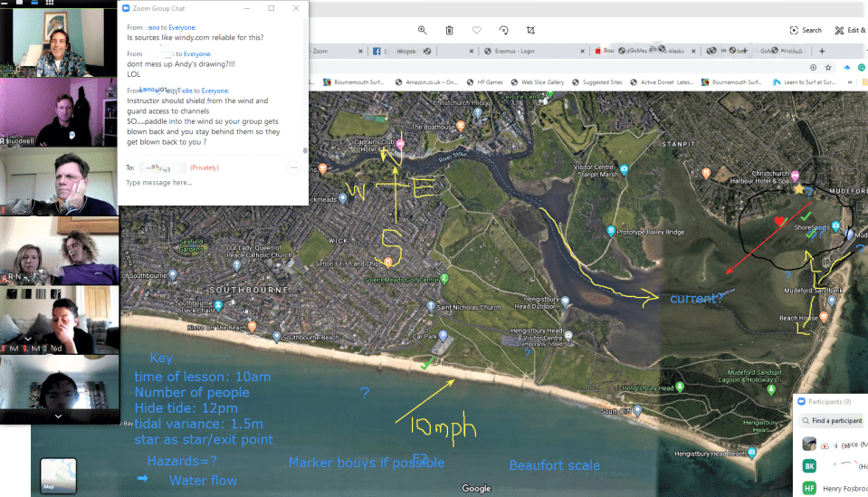Screen dimensions: 868x497
Task: Click the Search button in photo toolbar
Action: (806, 30)
